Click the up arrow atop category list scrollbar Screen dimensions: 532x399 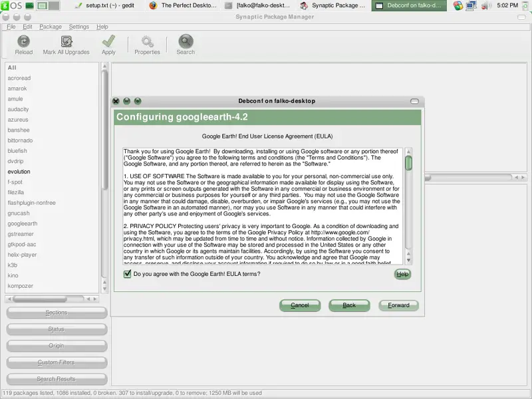pos(105,66)
